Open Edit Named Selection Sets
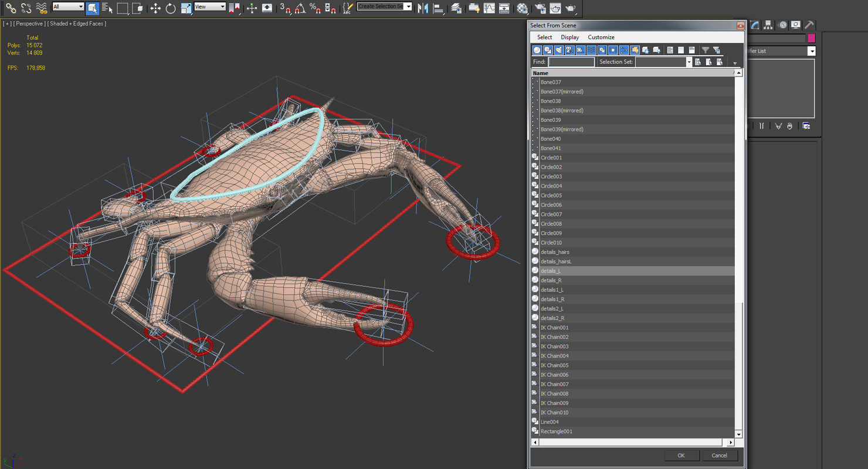The width and height of the screenshot is (868, 469). 348,8
